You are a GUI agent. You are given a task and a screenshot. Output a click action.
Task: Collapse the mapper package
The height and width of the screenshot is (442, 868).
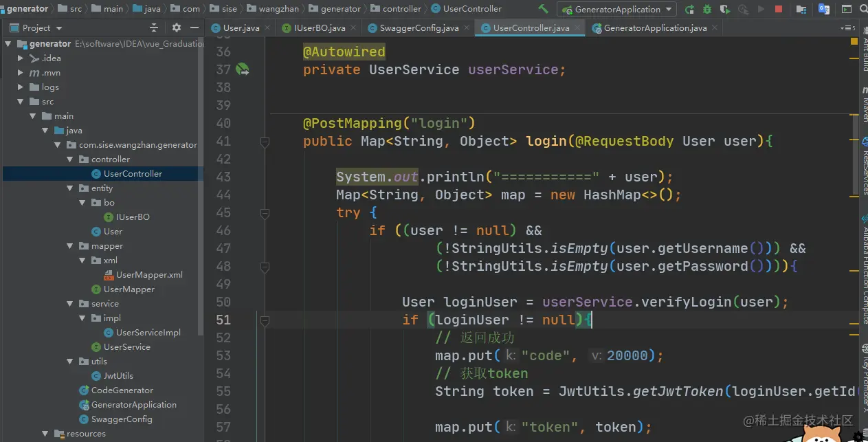(x=70, y=246)
